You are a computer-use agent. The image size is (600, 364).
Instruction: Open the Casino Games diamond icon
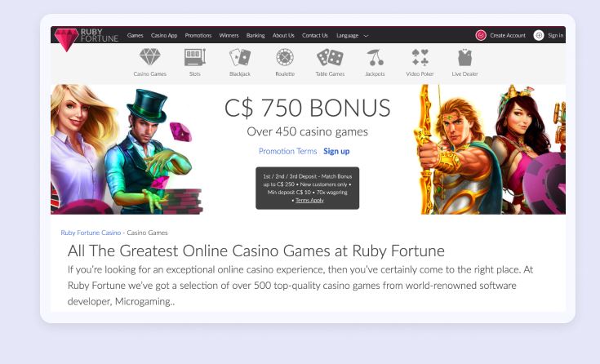[149, 57]
